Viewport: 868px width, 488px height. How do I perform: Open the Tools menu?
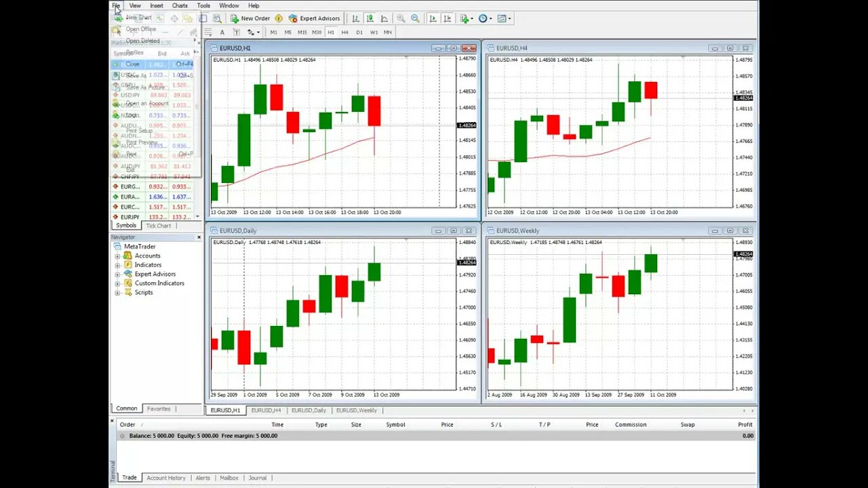[203, 5]
